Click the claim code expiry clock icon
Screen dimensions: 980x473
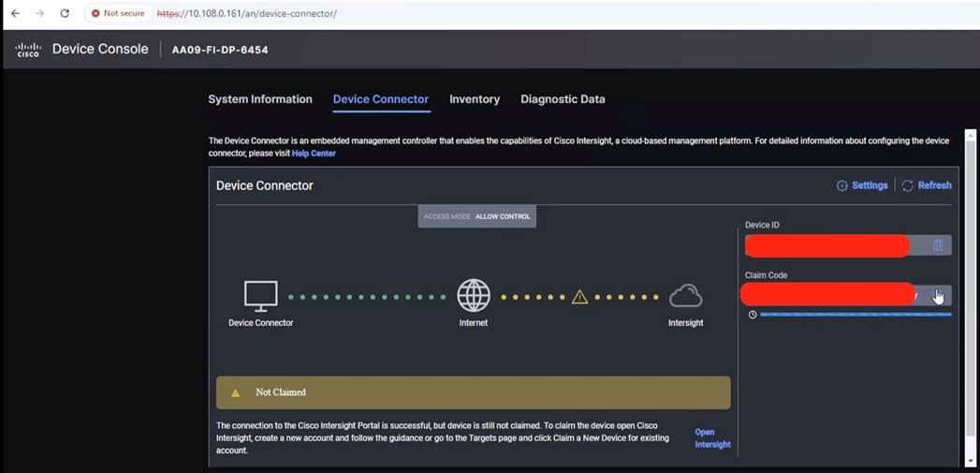click(x=753, y=315)
